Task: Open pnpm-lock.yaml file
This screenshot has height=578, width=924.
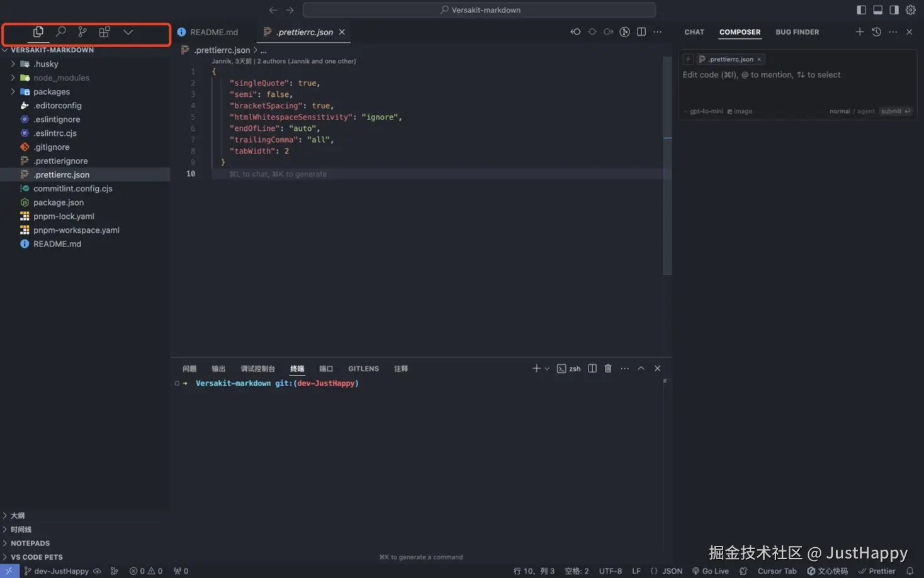Action: (x=85, y=216)
